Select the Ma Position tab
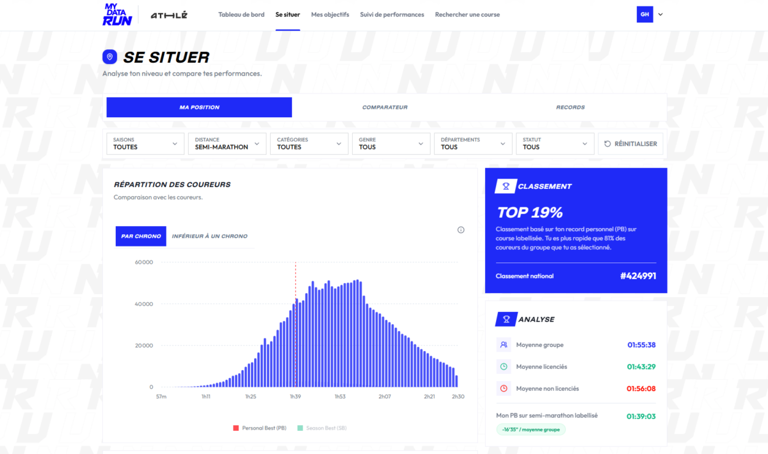The width and height of the screenshot is (768, 454). [x=199, y=107]
